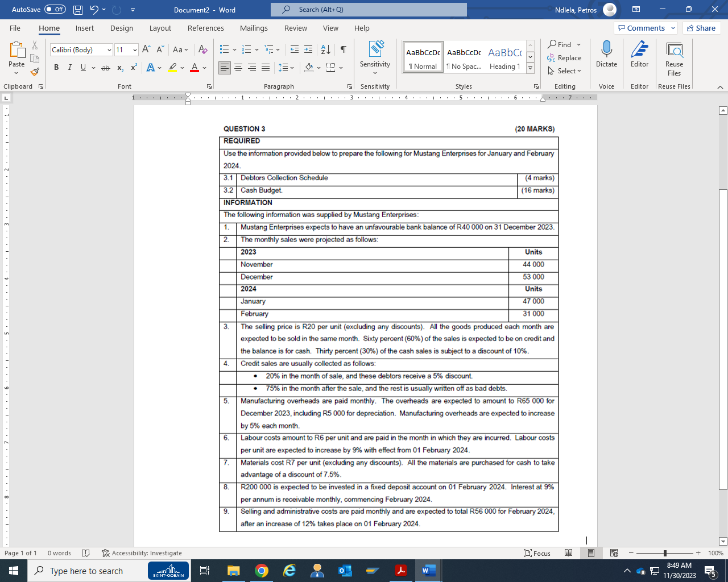Apply the No Spacing style
728x582 pixels.
click(x=464, y=58)
